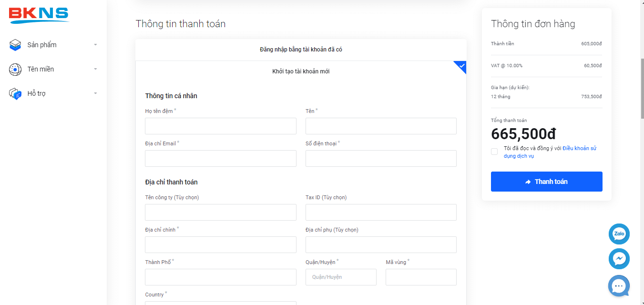Click the Tên miền globe icon
644x305 pixels.
point(15,69)
